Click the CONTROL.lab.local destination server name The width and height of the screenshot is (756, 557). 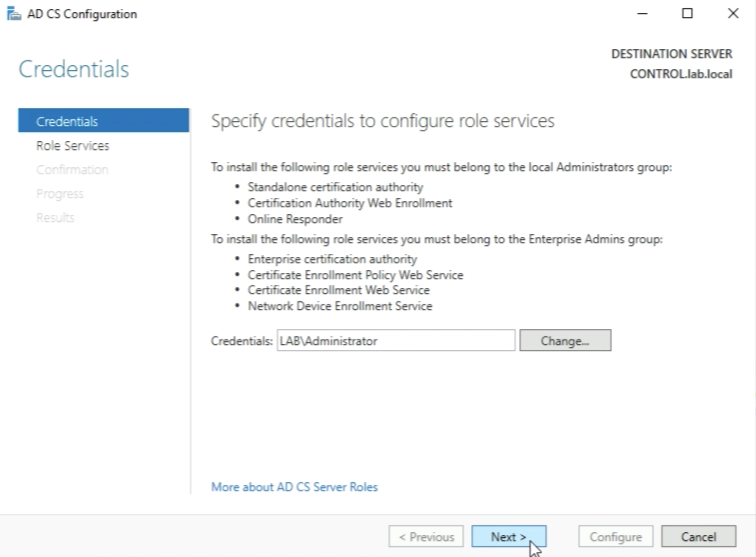pos(681,74)
